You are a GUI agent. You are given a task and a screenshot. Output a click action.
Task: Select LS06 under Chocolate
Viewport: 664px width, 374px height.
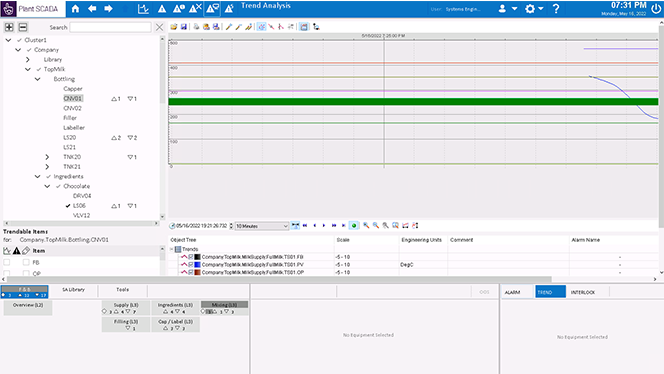tap(79, 205)
